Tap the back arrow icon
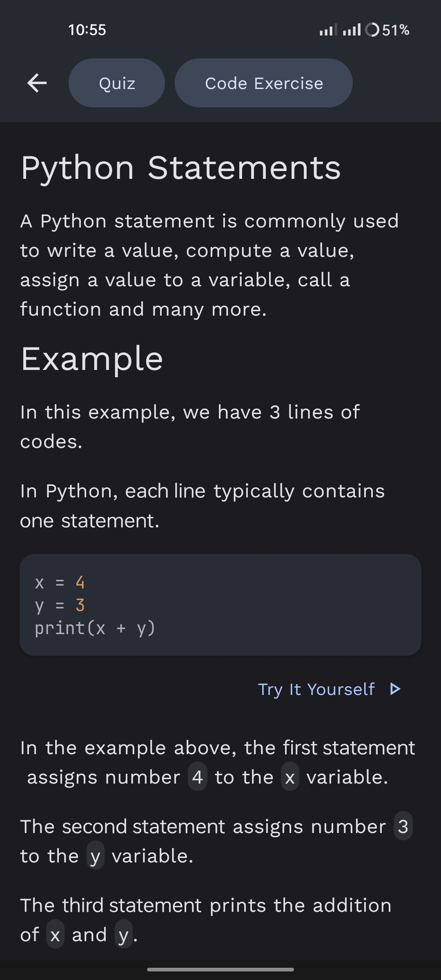 tap(37, 83)
